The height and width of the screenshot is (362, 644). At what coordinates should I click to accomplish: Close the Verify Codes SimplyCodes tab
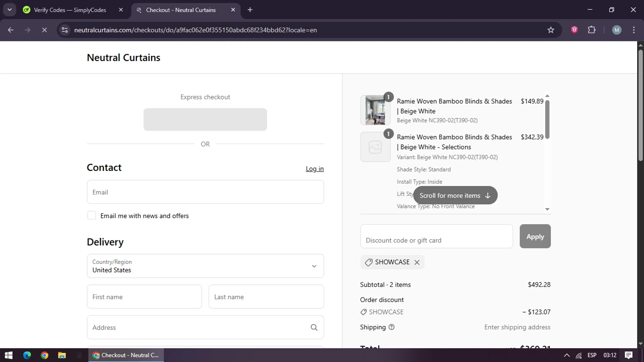pos(121,10)
